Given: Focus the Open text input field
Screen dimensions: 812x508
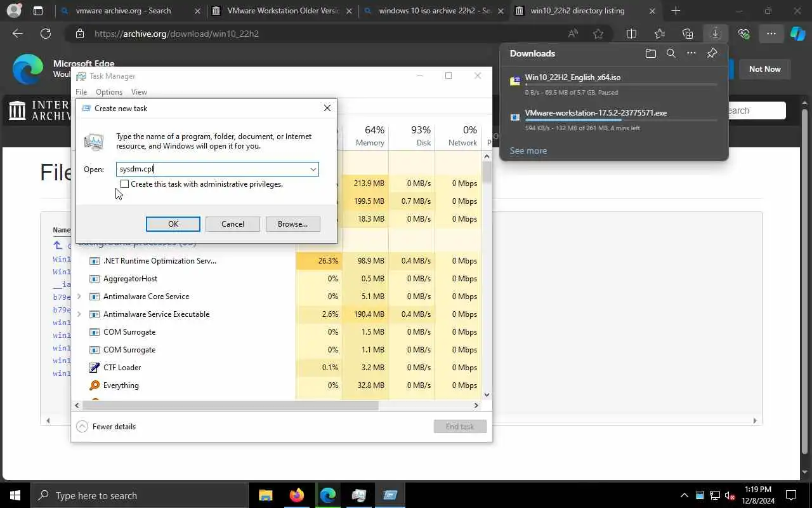Looking at the screenshot, I should (x=213, y=170).
